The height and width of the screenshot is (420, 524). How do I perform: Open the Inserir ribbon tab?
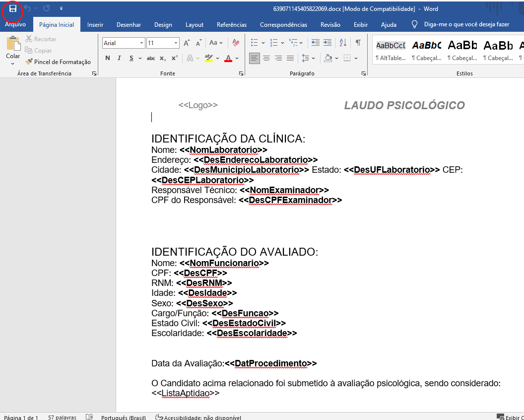pos(95,25)
